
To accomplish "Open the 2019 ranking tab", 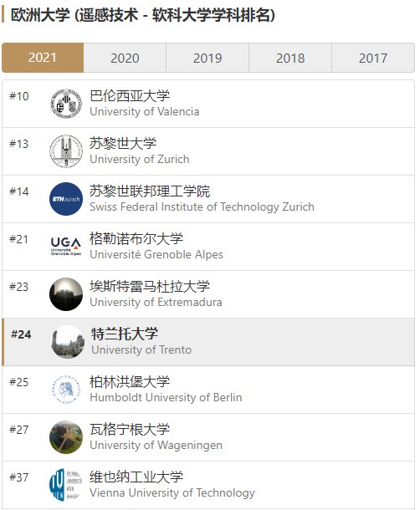I will click(207, 58).
